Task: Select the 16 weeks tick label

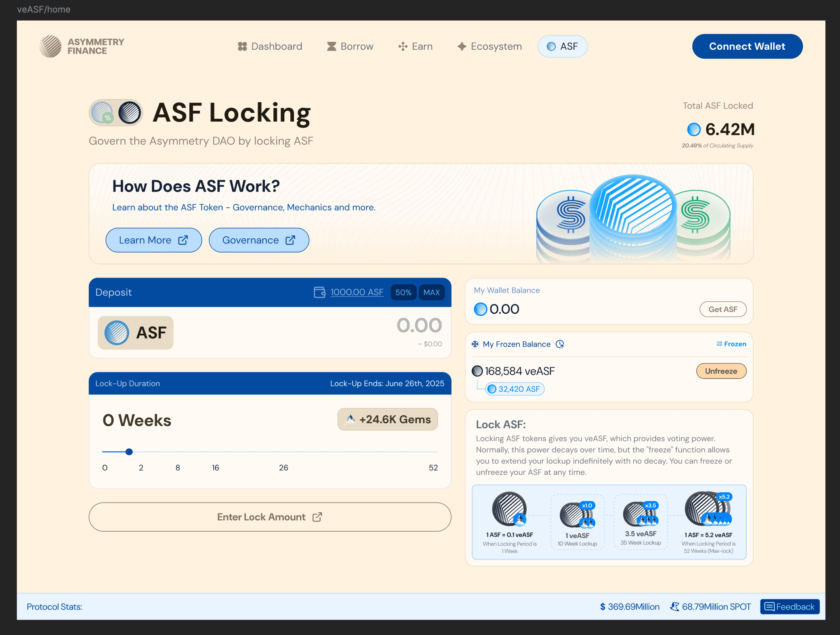Action: (216, 467)
